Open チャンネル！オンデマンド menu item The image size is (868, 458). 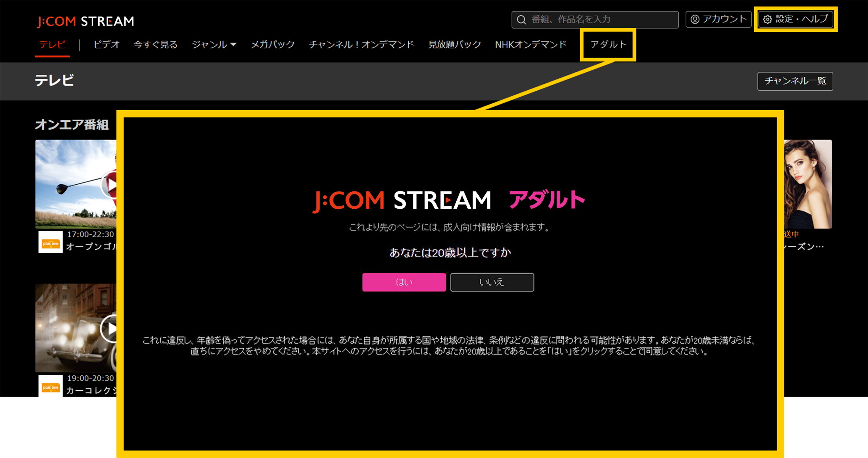click(361, 45)
